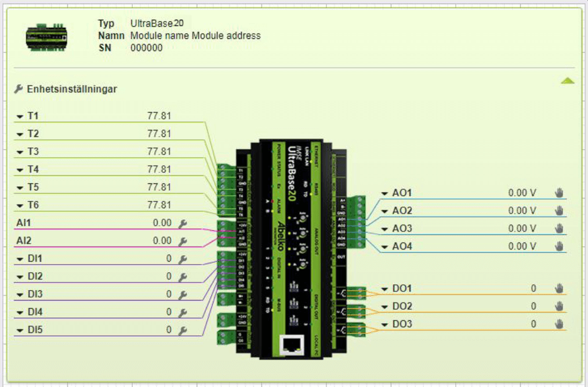Open the AI2 wrench settings icon
Image resolution: width=588 pixels, height=387 pixels.
(x=183, y=241)
